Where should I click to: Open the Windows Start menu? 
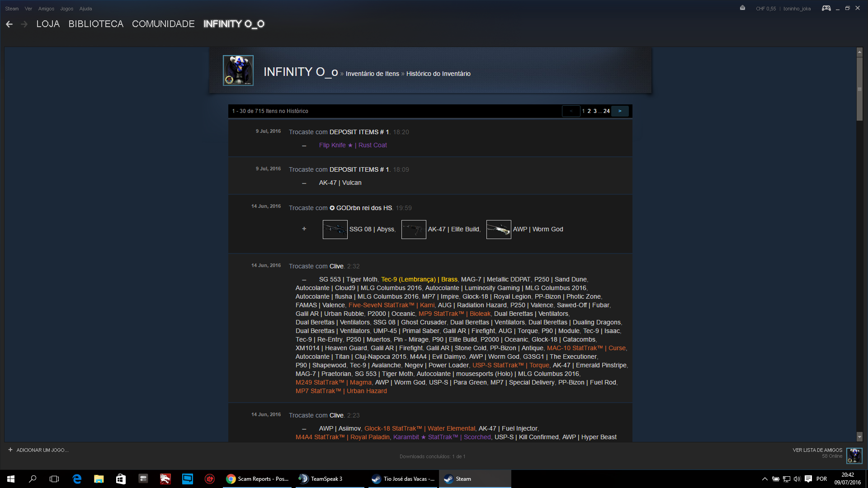point(11,479)
